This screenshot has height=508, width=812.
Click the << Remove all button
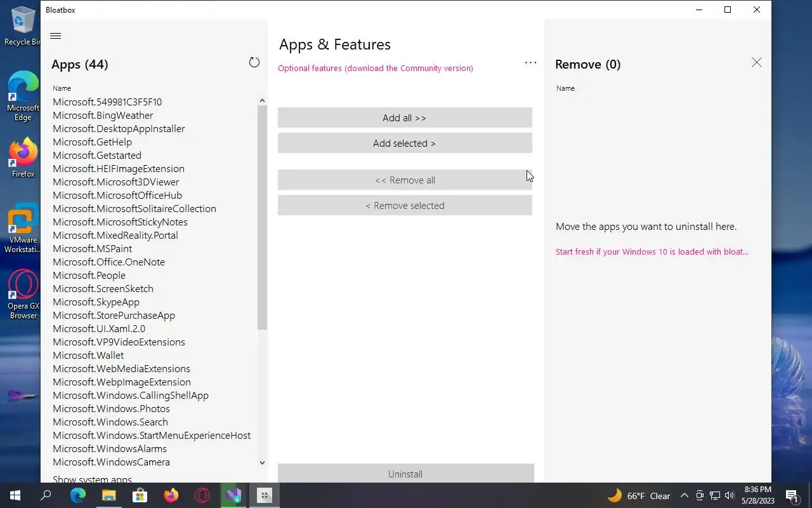click(x=405, y=180)
